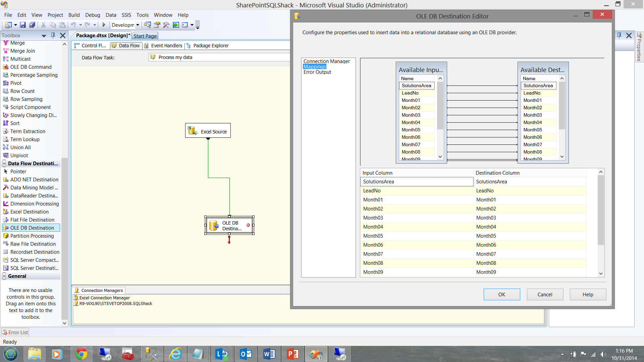The height and width of the screenshot is (362, 644).
Task: Open Solution Explorer from the toolbar icon
Action: coord(147,25)
